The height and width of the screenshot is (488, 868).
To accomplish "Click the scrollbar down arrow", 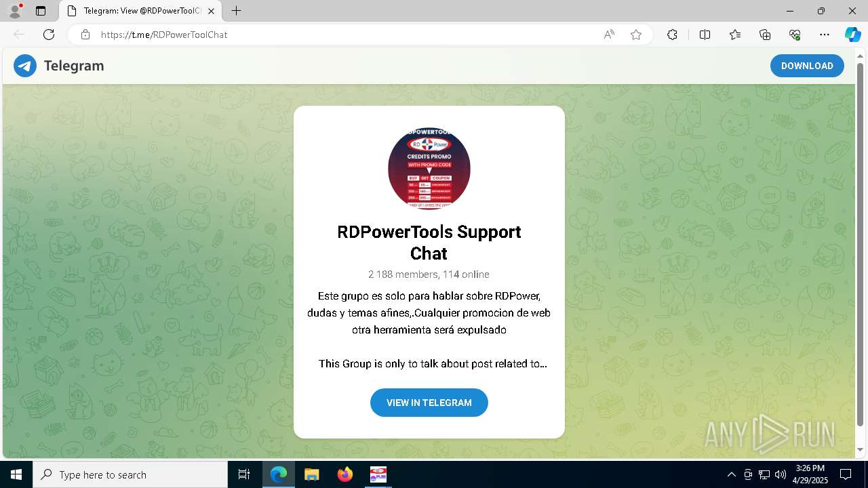I will click(x=861, y=449).
